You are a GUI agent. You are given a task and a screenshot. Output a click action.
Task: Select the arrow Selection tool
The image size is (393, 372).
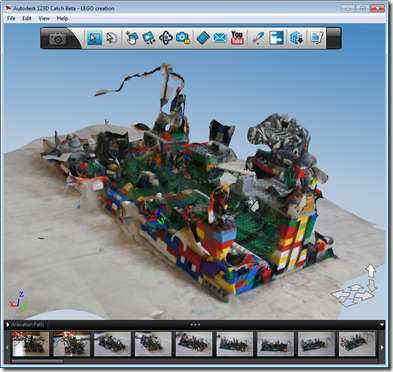click(x=94, y=38)
